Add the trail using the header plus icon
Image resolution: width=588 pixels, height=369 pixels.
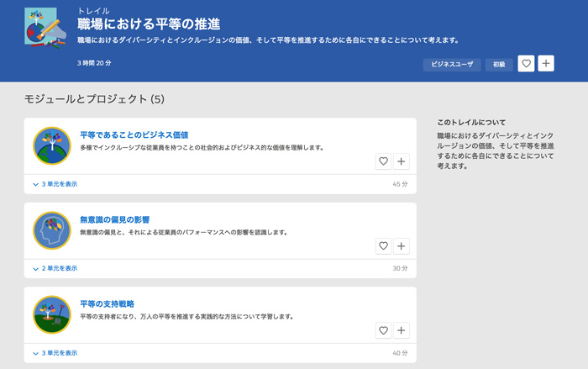click(546, 63)
